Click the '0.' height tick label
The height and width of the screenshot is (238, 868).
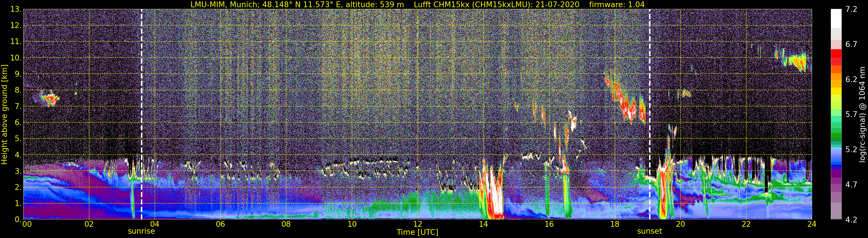(x=18, y=219)
